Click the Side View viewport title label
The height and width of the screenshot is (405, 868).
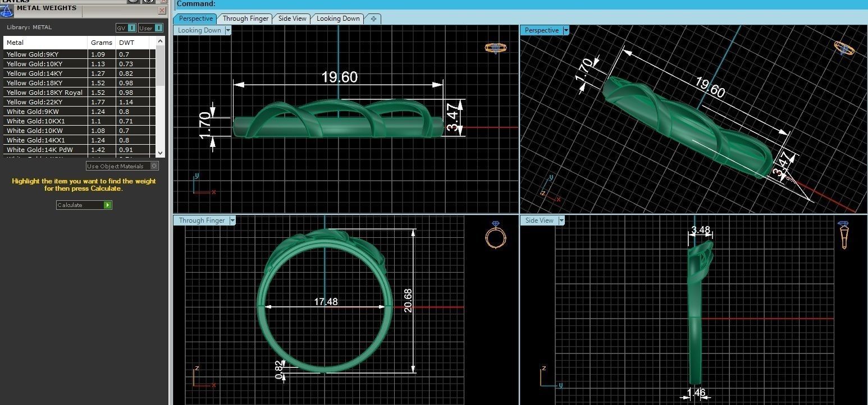point(539,220)
